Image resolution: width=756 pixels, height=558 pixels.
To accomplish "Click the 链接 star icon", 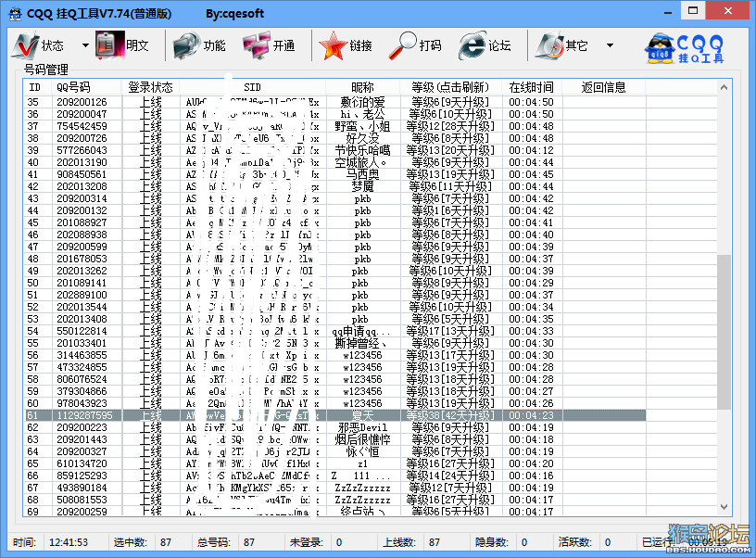I will (334, 45).
